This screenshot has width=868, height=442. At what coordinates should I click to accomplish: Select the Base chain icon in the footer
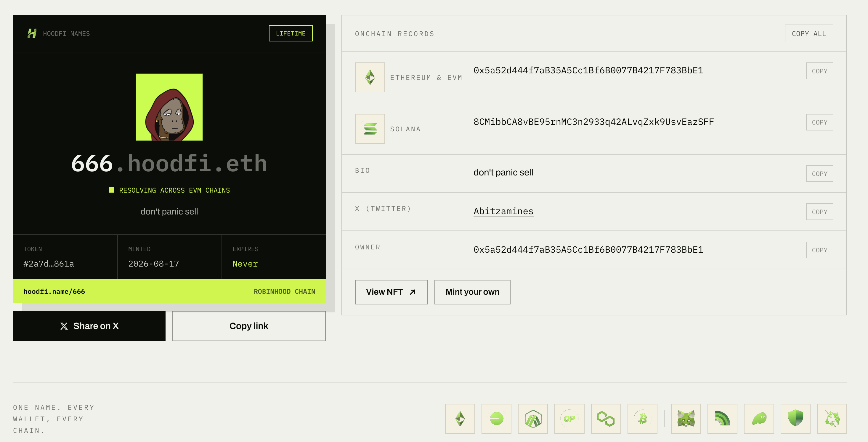[x=496, y=418]
